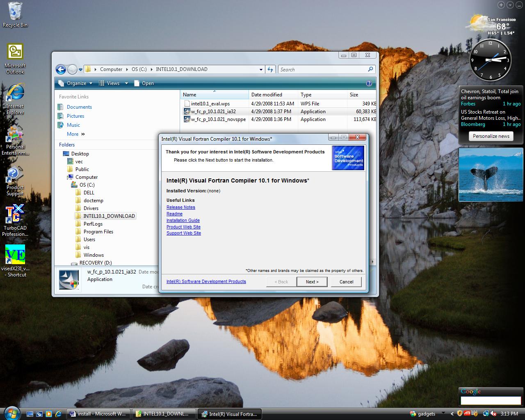Click the weather gadget sun icon
The image size is (525, 420).
(x=478, y=23)
